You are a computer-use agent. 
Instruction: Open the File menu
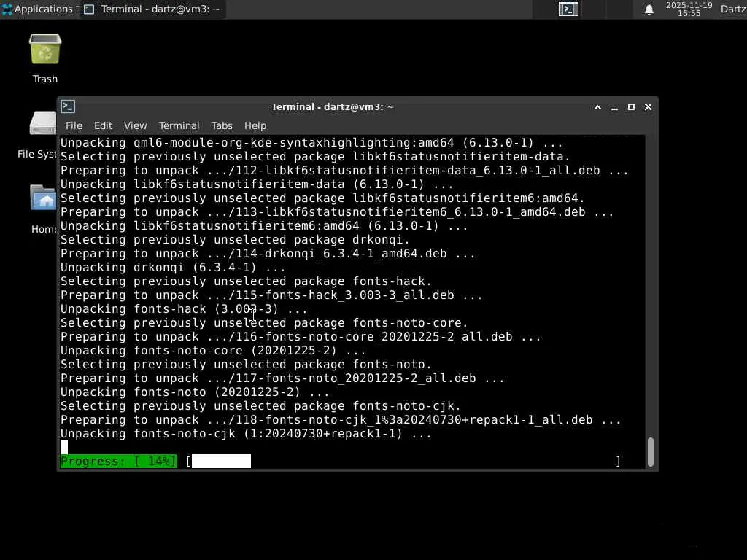click(74, 125)
